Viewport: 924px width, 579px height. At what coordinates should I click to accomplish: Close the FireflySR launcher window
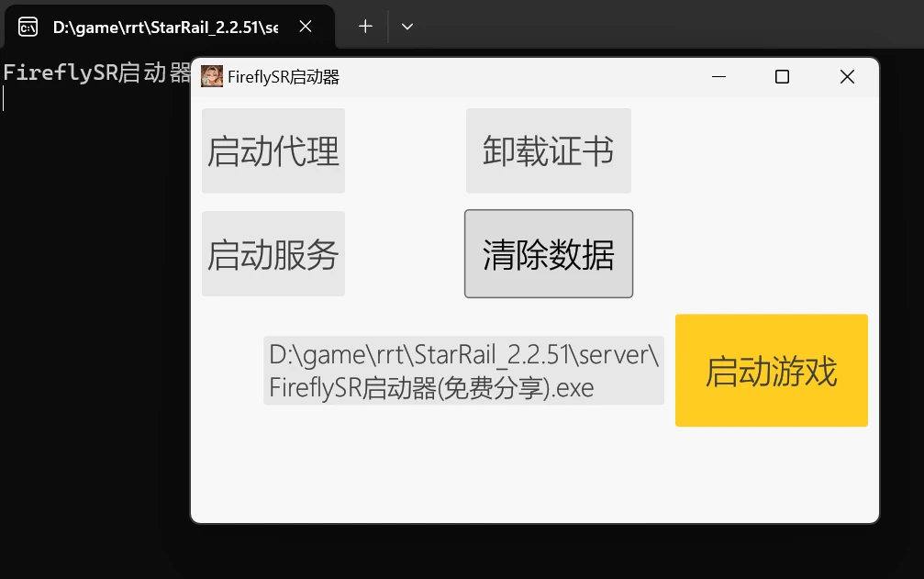(x=847, y=76)
